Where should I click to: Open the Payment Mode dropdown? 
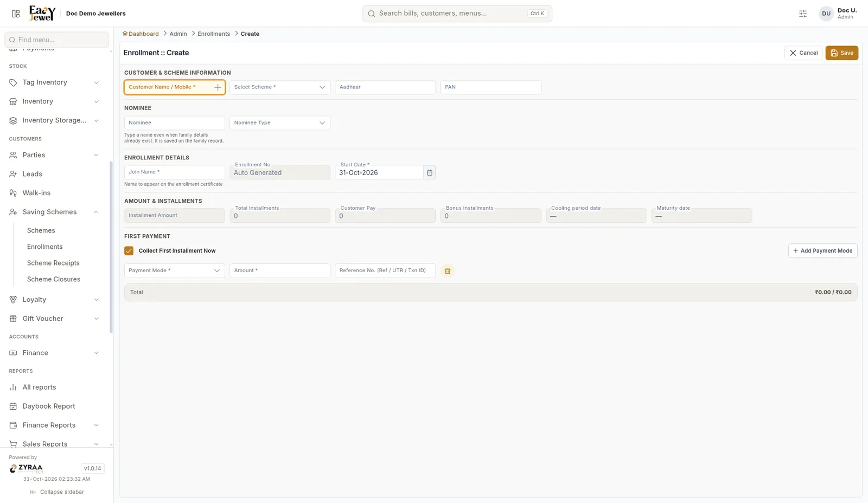point(175,270)
